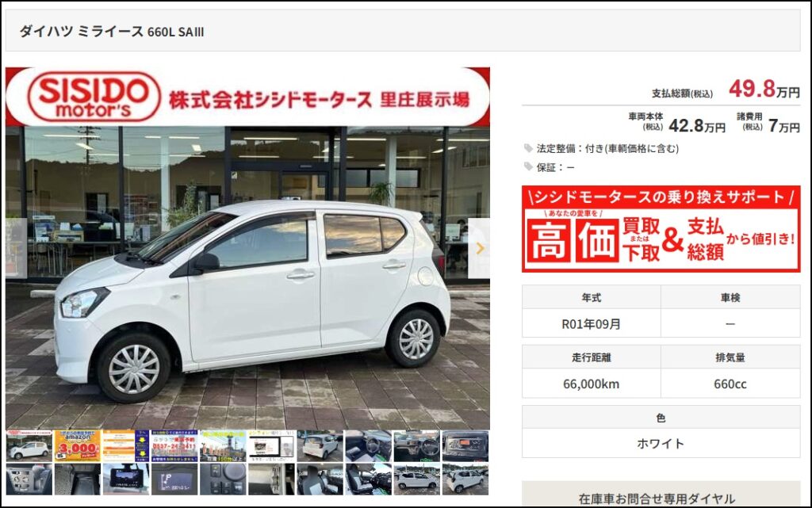This screenshot has width=812, height=508.
Task: Click the R01年09月 value cell
Action: pyautogui.click(x=592, y=324)
